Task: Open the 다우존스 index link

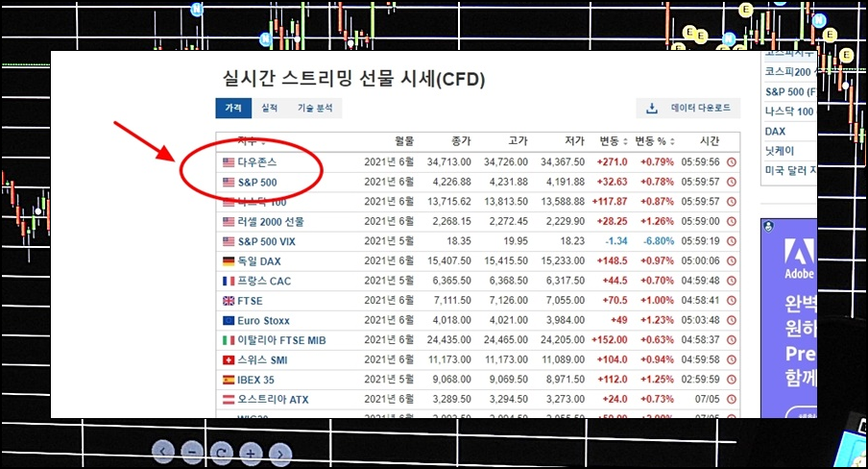Action: click(x=257, y=162)
